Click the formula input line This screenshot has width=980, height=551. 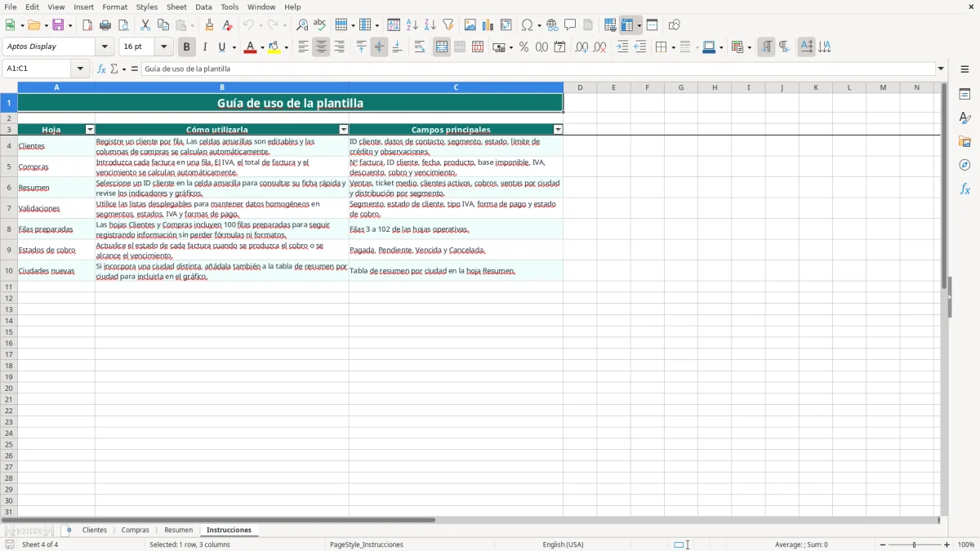click(x=537, y=69)
